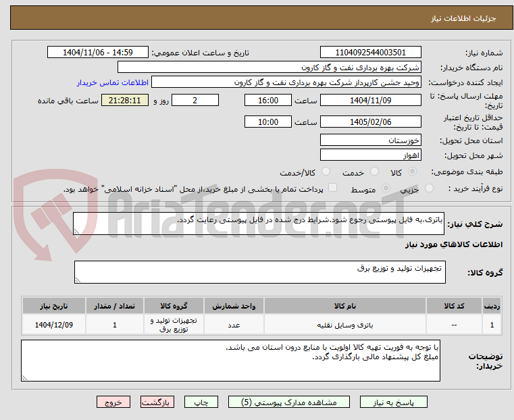This screenshot has width=514, height=420.
Task: Click the واحد شمارش column header
Action: (234, 306)
